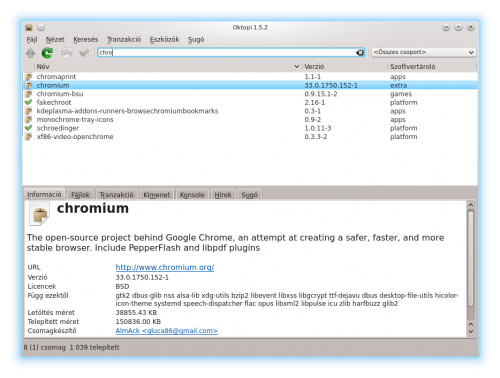Click version 0.9.15.1-2 in the list
The width and height of the screenshot is (500, 378).
pyautogui.click(x=321, y=94)
